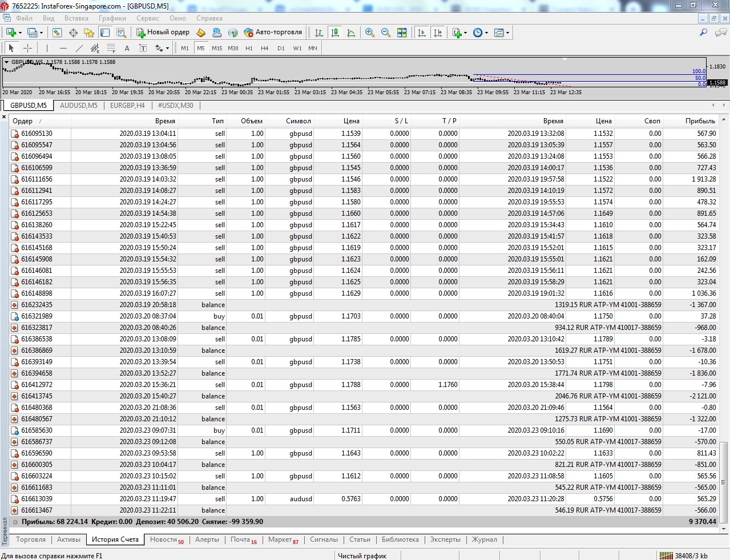Click the Strategy Tester icon
Image resolution: width=730 pixels, height=560 pixels.
click(121, 33)
